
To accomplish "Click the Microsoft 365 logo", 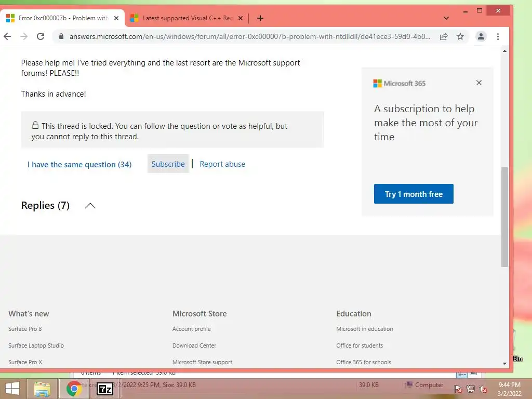I will pyautogui.click(x=400, y=84).
